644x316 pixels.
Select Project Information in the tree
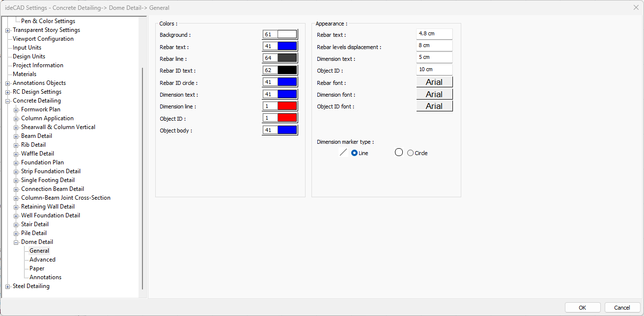tap(38, 65)
